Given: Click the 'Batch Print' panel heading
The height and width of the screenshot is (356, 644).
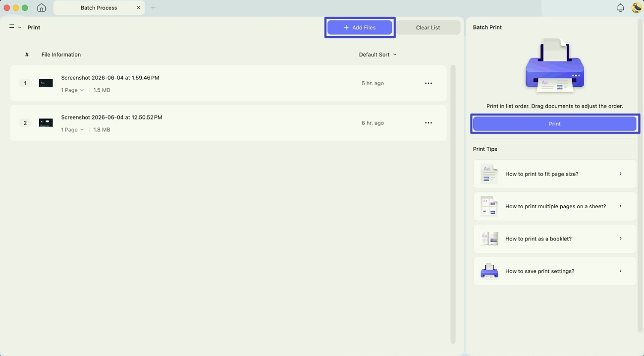Looking at the screenshot, I should 487,27.
